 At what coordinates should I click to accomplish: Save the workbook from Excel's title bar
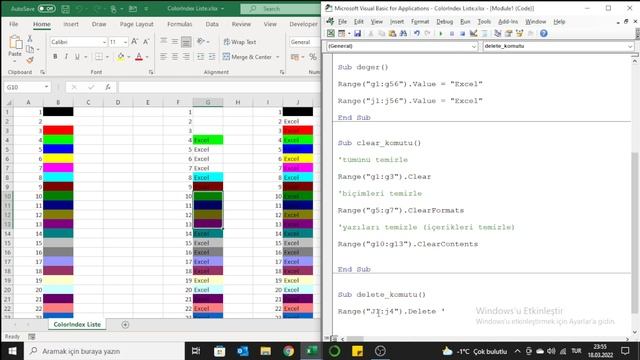(x=65, y=9)
